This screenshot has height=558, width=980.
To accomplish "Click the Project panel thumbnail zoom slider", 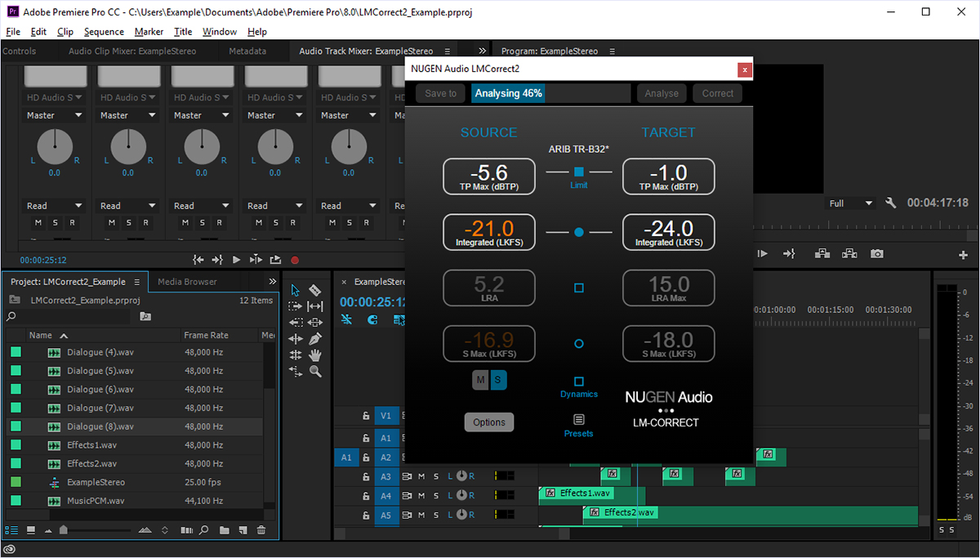I will (x=64, y=530).
